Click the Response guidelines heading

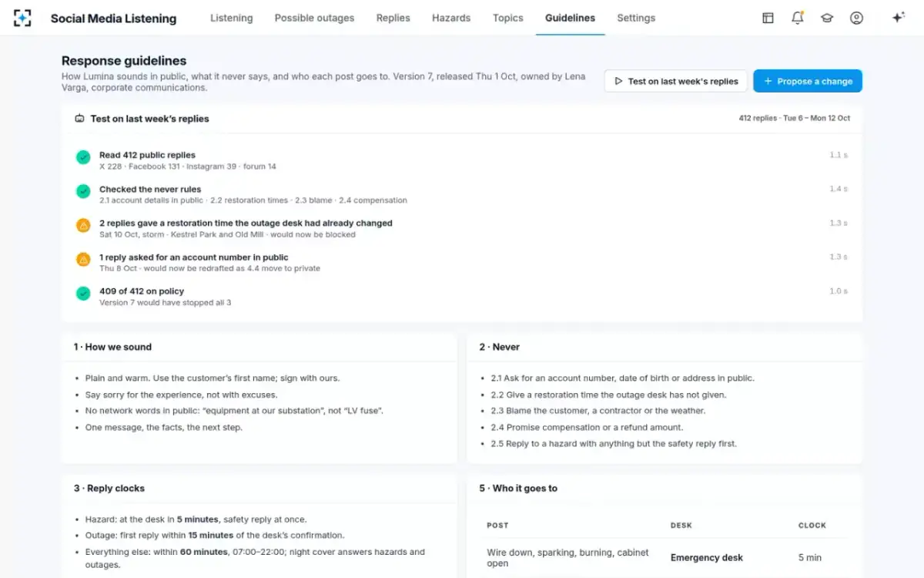click(x=124, y=61)
